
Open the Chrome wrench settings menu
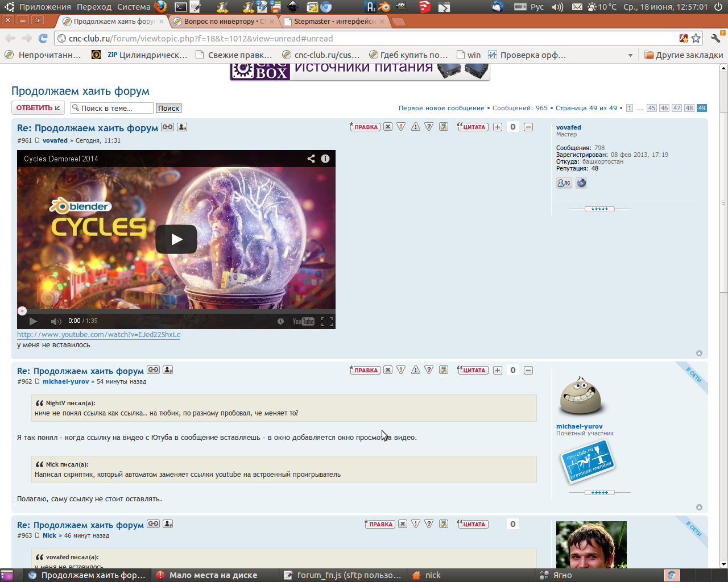tap(715, 38)
